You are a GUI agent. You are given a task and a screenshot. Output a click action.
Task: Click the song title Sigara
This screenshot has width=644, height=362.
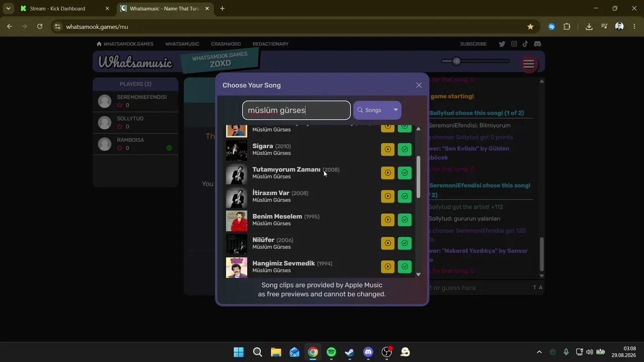(263, 146)
